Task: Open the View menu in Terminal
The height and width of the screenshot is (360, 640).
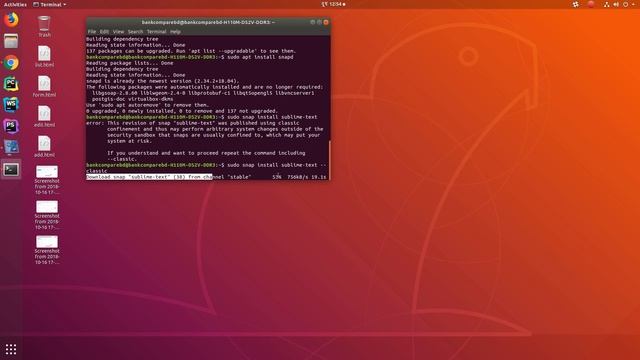Action: tap(118, 31)
